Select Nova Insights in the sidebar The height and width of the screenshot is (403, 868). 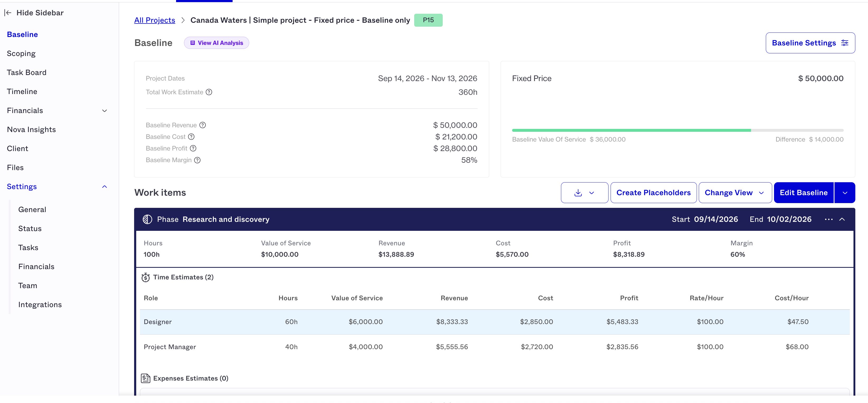(31, 129)
